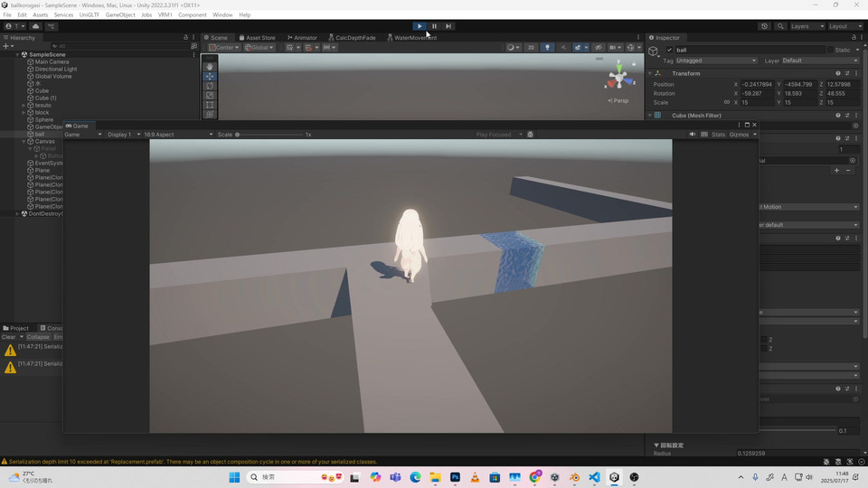Toggle 2D view mode in Scene
Viewport: 868px width, 488px height.
pos(531,48)
